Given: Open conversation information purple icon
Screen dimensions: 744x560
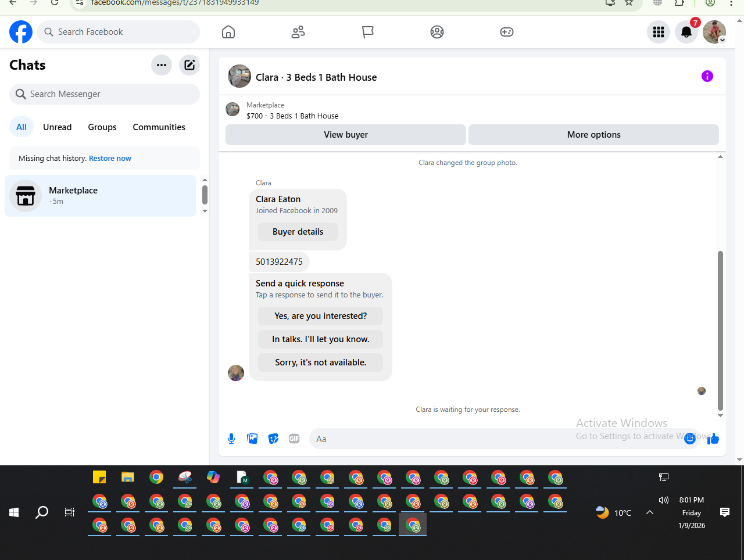Looking at the screenshot, I should click(707, 76).
